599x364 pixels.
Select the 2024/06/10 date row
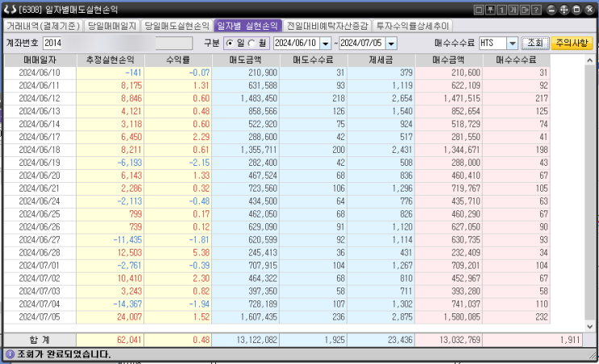(277, 72)
